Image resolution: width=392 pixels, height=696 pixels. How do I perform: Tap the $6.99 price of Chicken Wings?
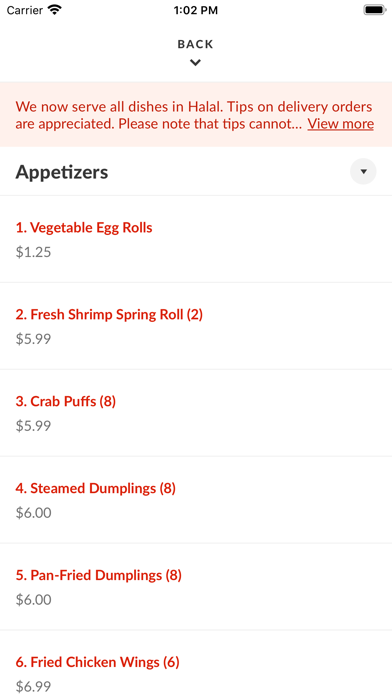[33, 687]
